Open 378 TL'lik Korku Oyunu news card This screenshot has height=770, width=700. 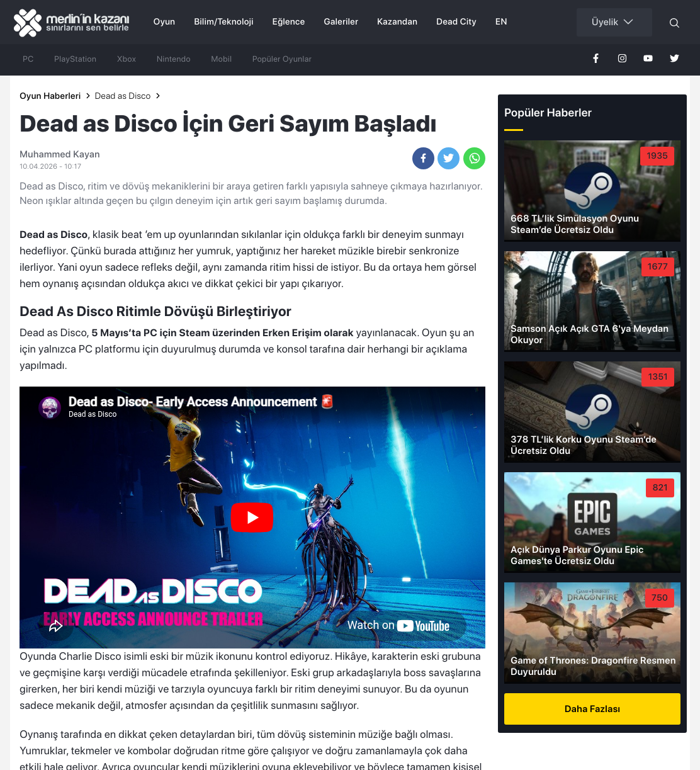(592, 412)
